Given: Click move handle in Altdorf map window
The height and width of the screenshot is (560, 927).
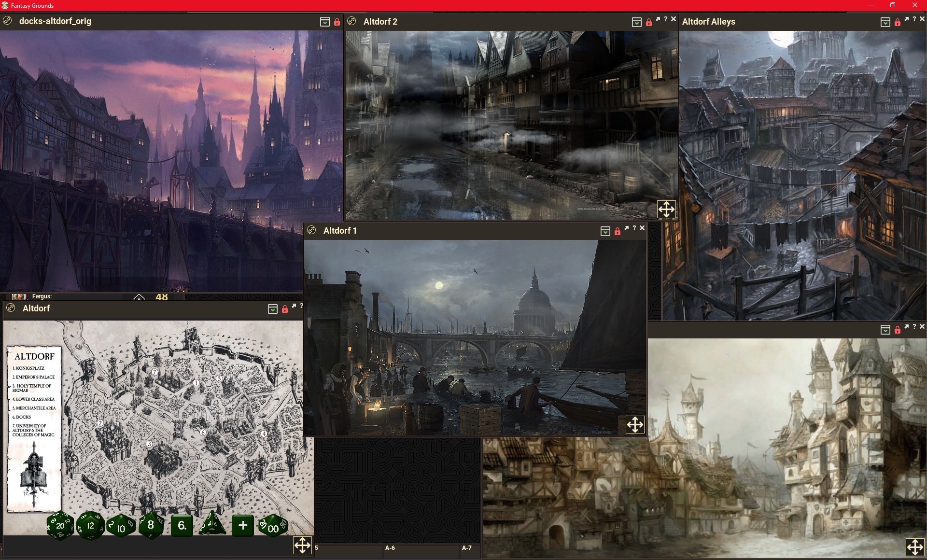Looking at the screenshot, I should tap(302, 546).
